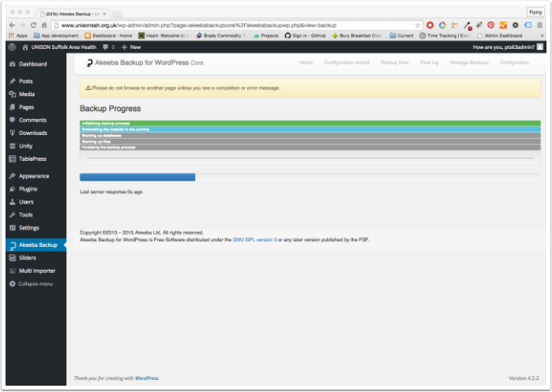Reload the page with refresh icon

[33, 25]
